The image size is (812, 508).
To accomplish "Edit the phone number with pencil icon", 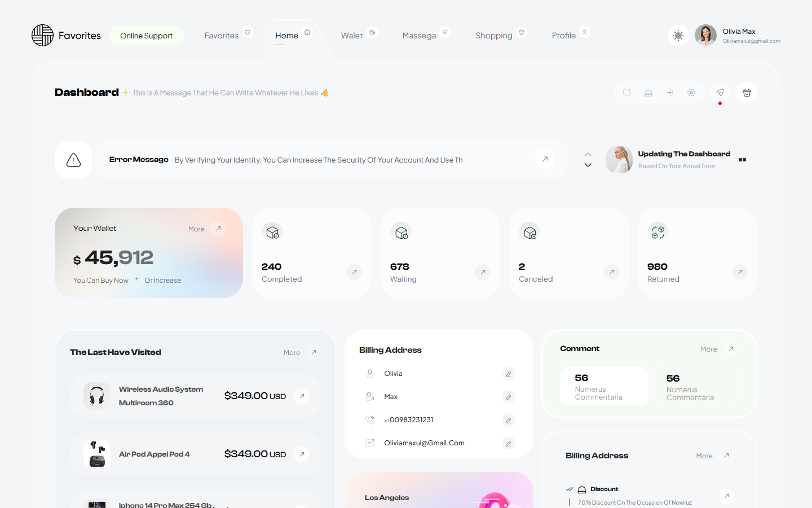I will click(x=508, y=421).
